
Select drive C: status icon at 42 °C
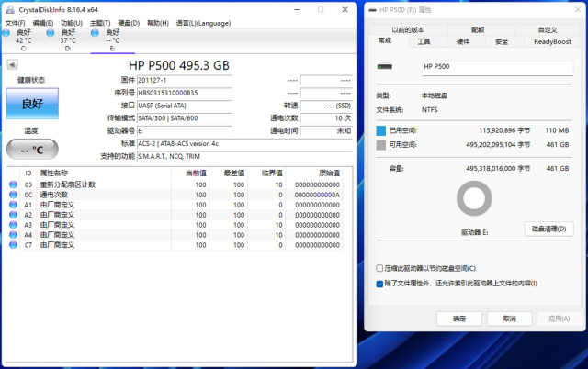[6, 33]
